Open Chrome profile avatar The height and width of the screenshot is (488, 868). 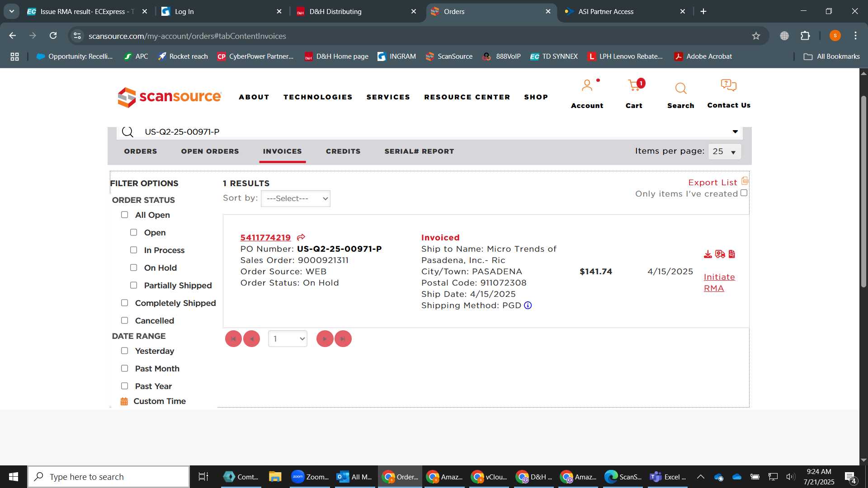click(835, 36)
